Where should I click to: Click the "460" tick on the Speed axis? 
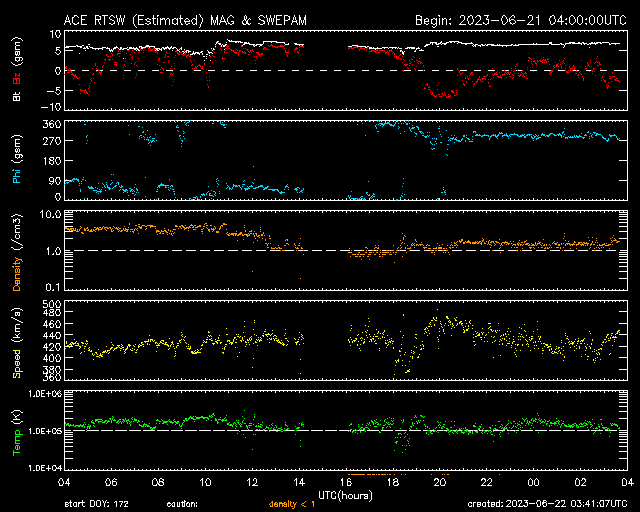(52, 324)
